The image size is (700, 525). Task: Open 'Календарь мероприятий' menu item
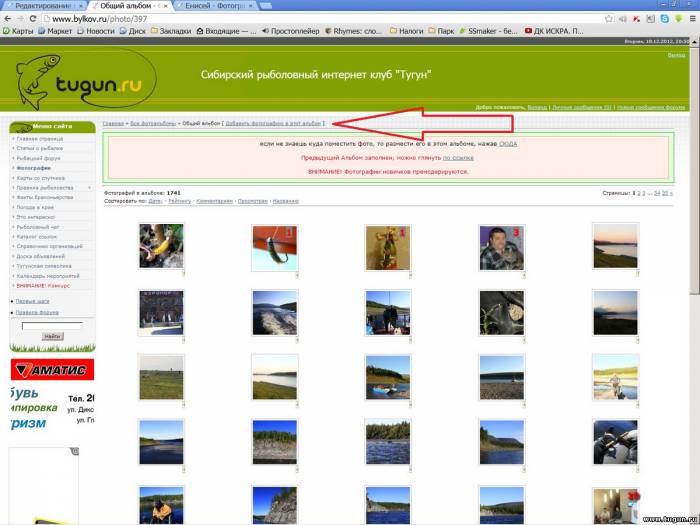coord(48,276)
